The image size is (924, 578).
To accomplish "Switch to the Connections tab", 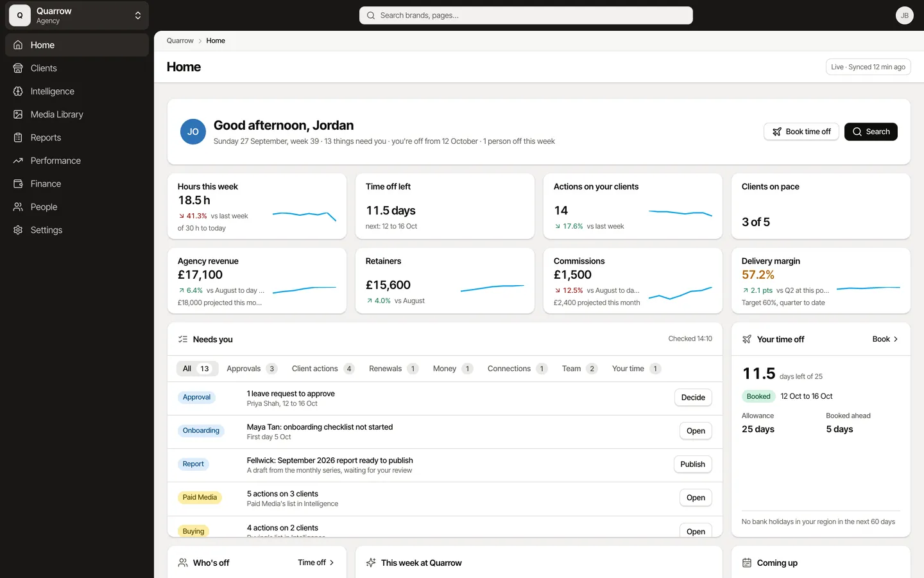I will coord(517,369).
